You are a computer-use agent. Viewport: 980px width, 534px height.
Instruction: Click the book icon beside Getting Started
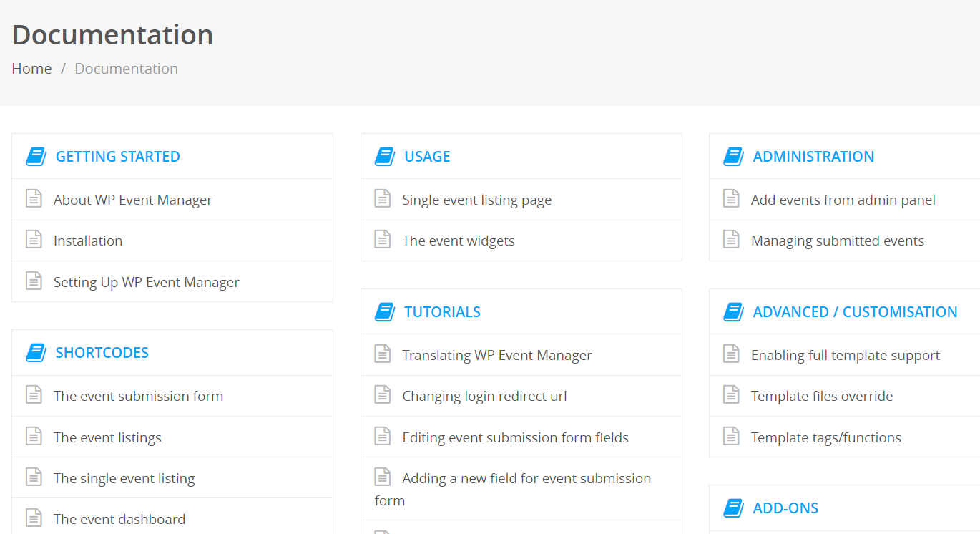[x=36, y=157]
